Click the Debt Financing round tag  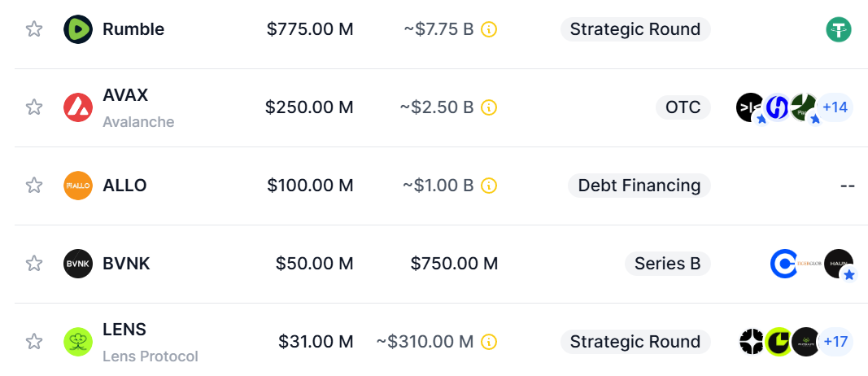tap(639, 186)
